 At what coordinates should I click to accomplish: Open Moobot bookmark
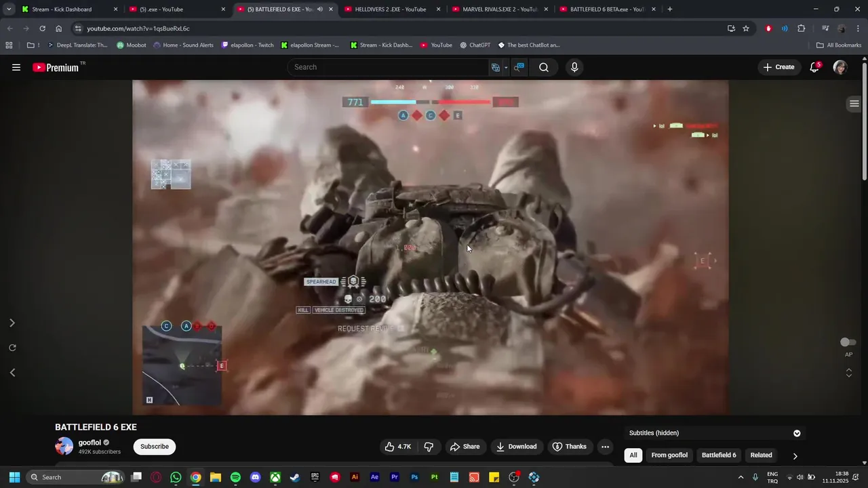(x=131, y=45)
